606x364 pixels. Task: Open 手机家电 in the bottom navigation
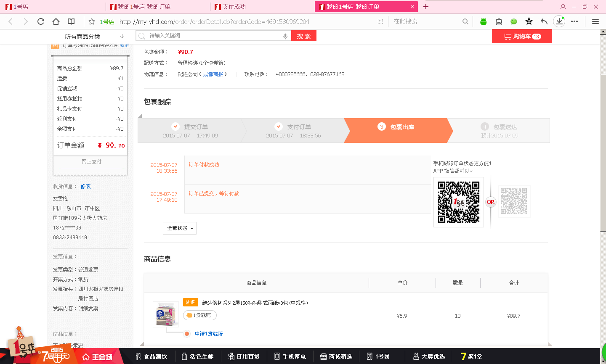click(x=290, y=356)
